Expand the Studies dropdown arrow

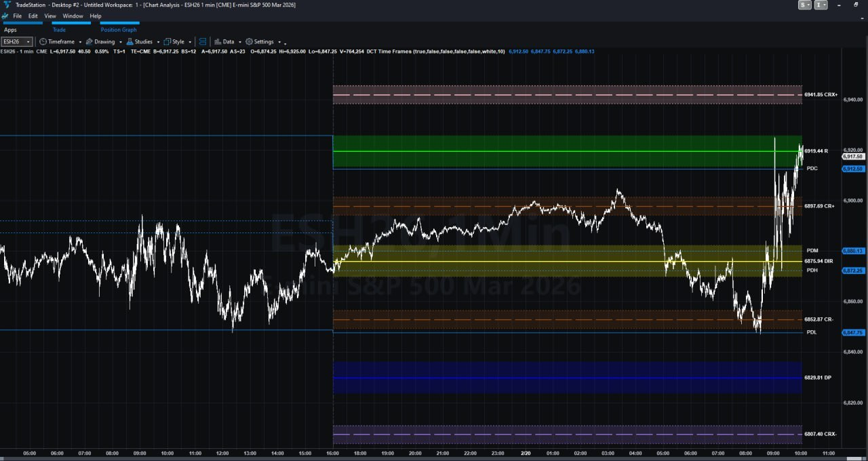(158, 42)
